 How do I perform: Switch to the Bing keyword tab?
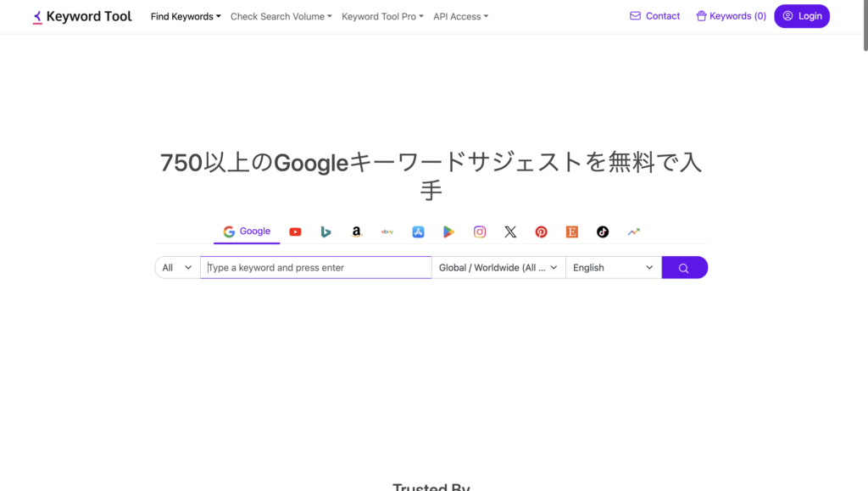point(325,232)
